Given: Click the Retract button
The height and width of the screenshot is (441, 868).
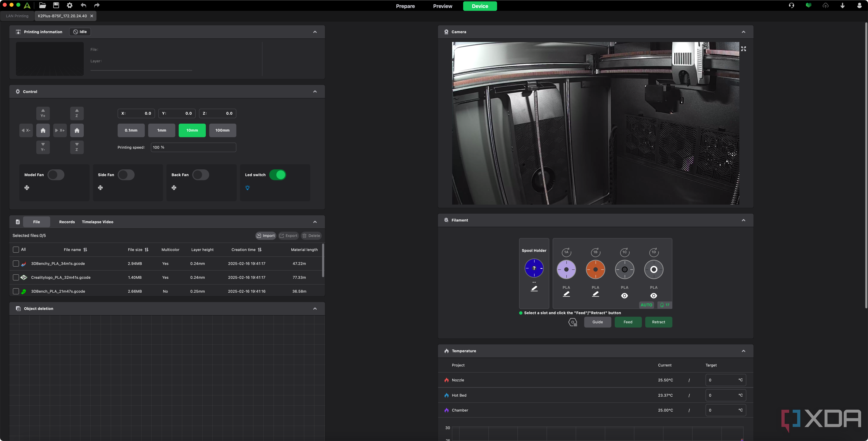Looking at the screenshot, I should click(x=659, y=322).
